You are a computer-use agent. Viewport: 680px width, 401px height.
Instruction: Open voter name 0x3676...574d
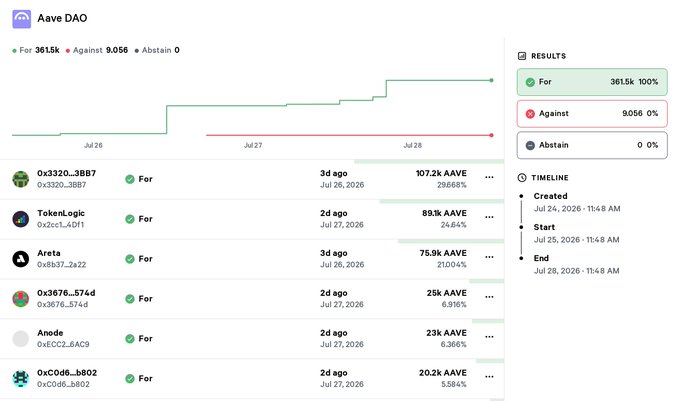click(x=66, y=293)
